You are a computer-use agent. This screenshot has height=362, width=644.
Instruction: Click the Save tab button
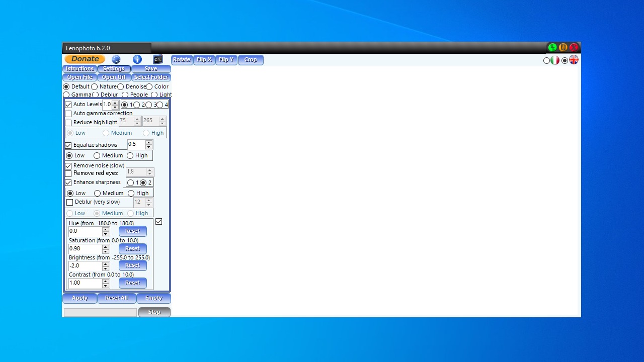point(151,69)
